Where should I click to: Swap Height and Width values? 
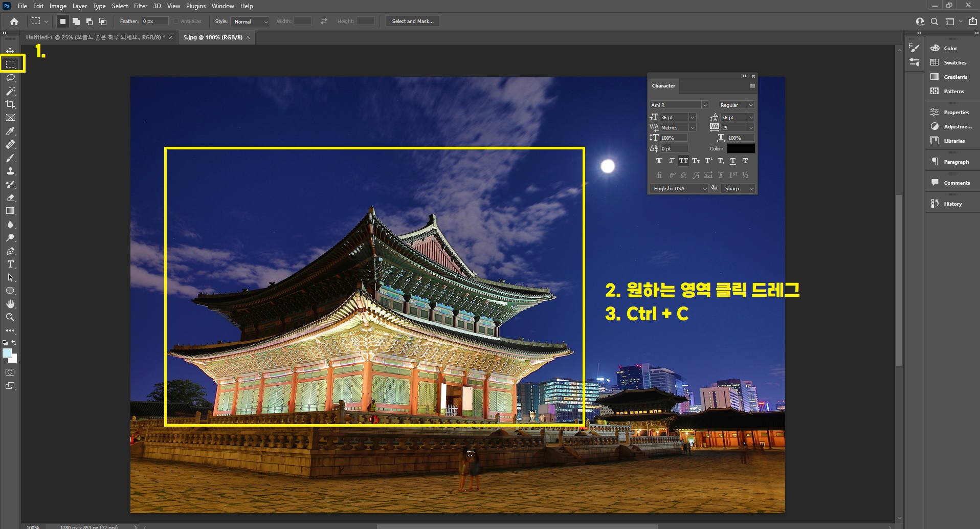[x=324, y=21]
